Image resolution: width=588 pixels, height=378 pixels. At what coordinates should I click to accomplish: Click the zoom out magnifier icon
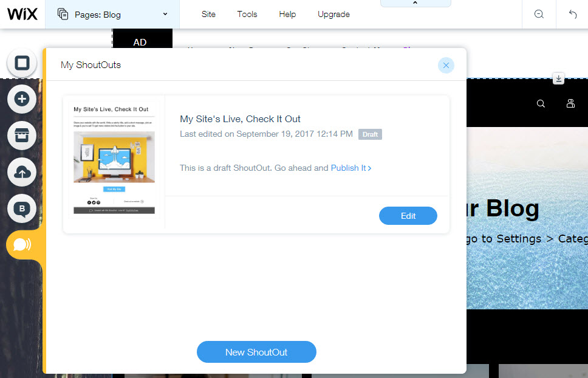pos(539,14)
